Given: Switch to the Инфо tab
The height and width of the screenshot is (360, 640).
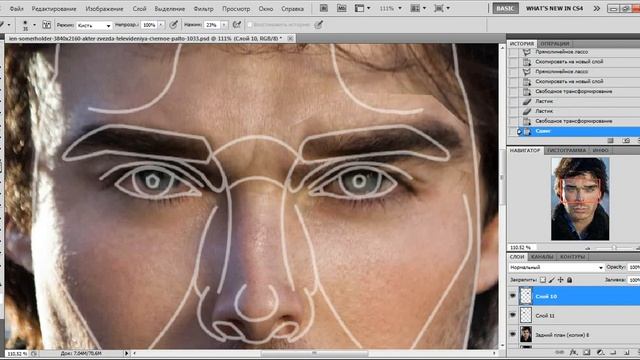Looking at the screenshot, I should tap(600, 151).
